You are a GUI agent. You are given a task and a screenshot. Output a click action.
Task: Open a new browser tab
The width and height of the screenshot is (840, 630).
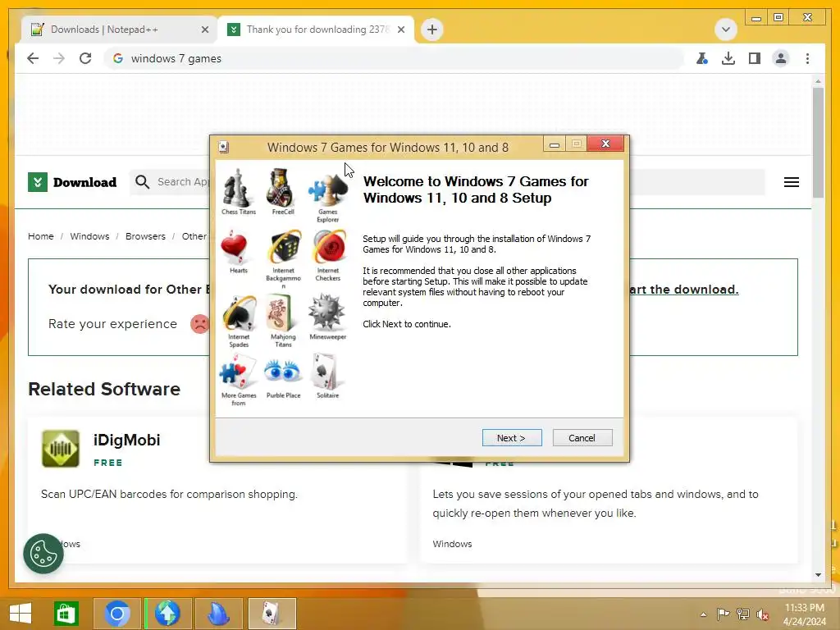[432, 30]
